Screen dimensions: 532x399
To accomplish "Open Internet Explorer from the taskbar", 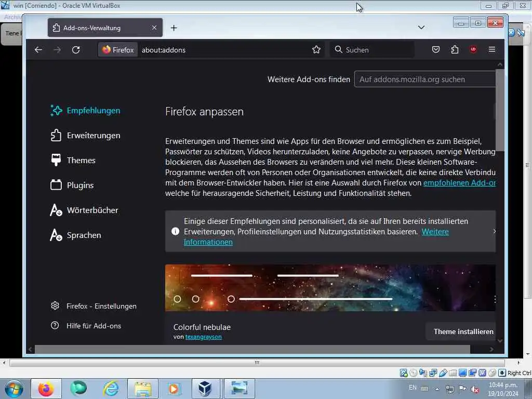I will tap(111, 389).
